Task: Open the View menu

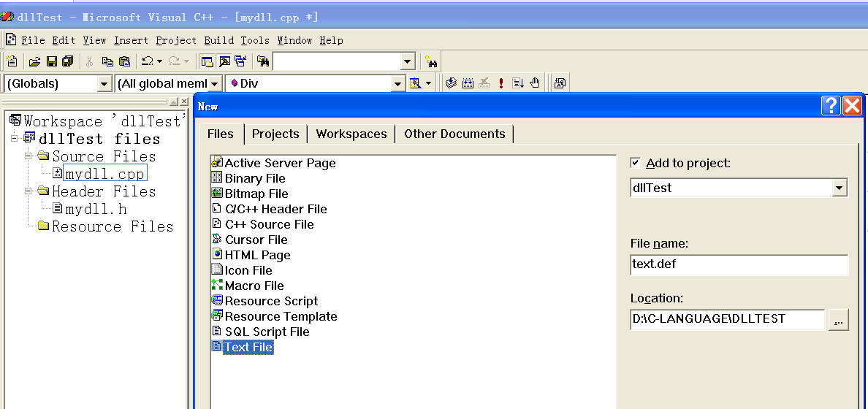Action: point(95,40)
